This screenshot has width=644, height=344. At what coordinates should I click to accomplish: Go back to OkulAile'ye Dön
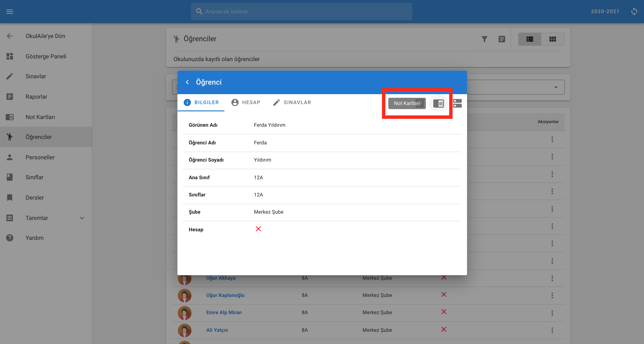46,36
